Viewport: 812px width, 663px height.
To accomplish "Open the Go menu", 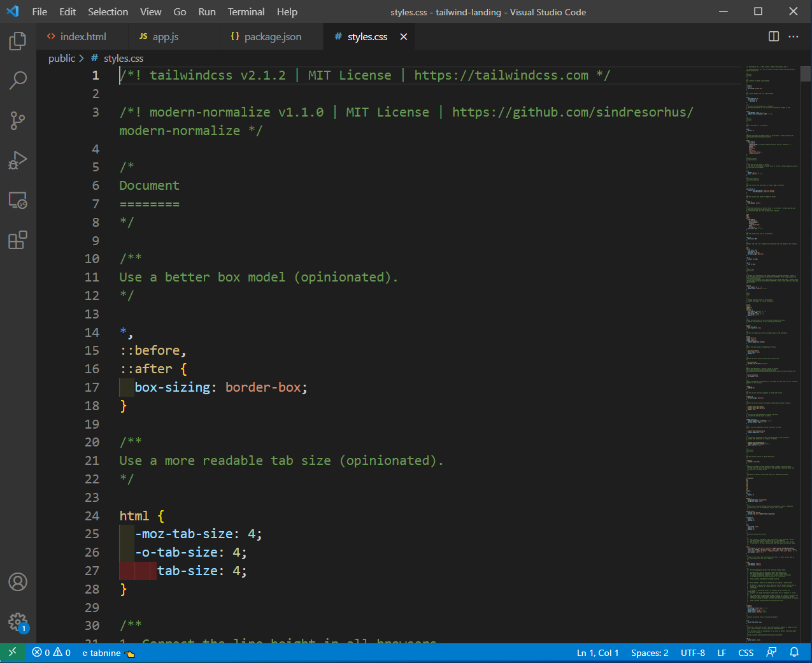I will (180, 11).
